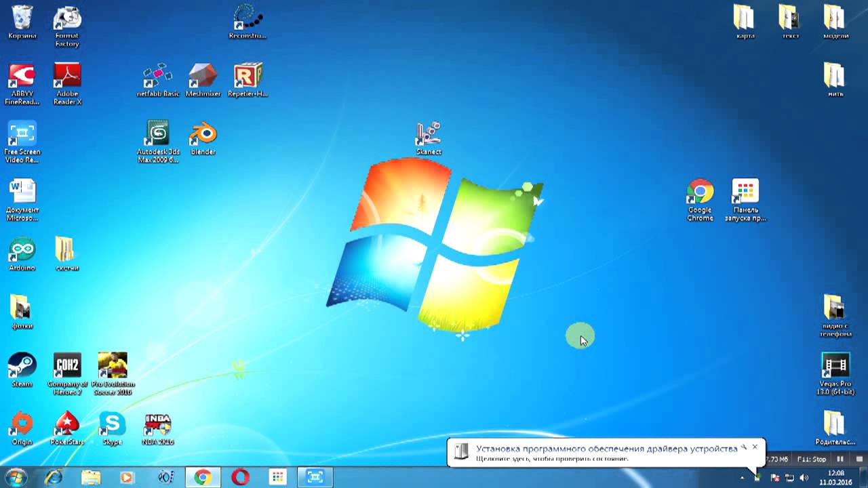Click the Vegas Pro 13.0 shortcut
This screenshot has width=868, height=488.
835,374
